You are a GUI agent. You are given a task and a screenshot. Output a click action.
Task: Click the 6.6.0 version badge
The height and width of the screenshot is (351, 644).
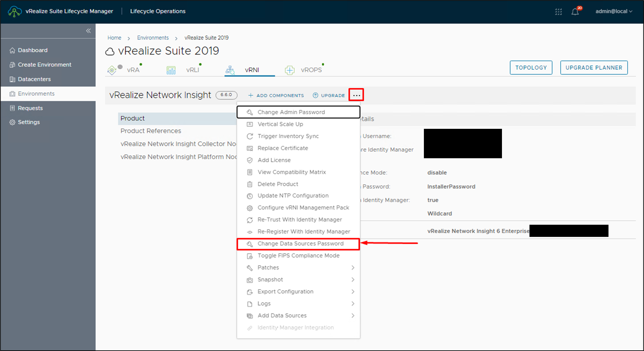point(226,95)
